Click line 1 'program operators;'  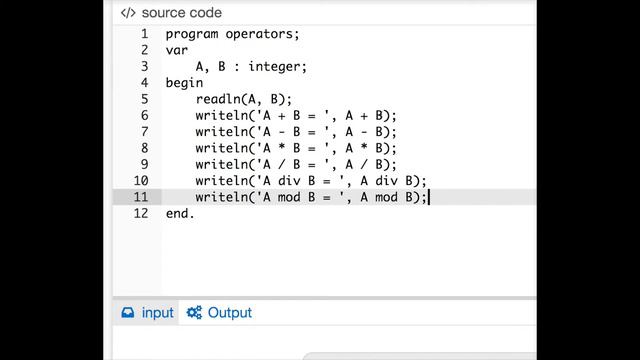pyautogui.click(x=232, y=34)
